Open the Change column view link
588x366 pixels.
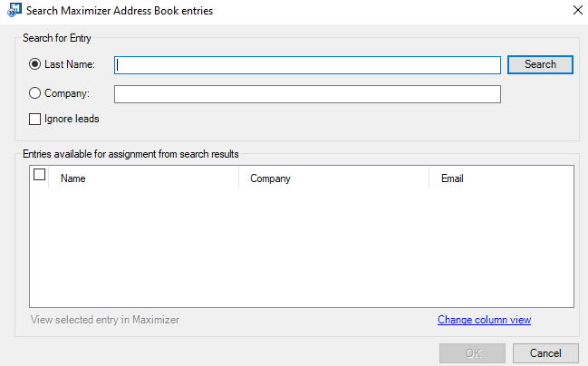click(484, 320)
